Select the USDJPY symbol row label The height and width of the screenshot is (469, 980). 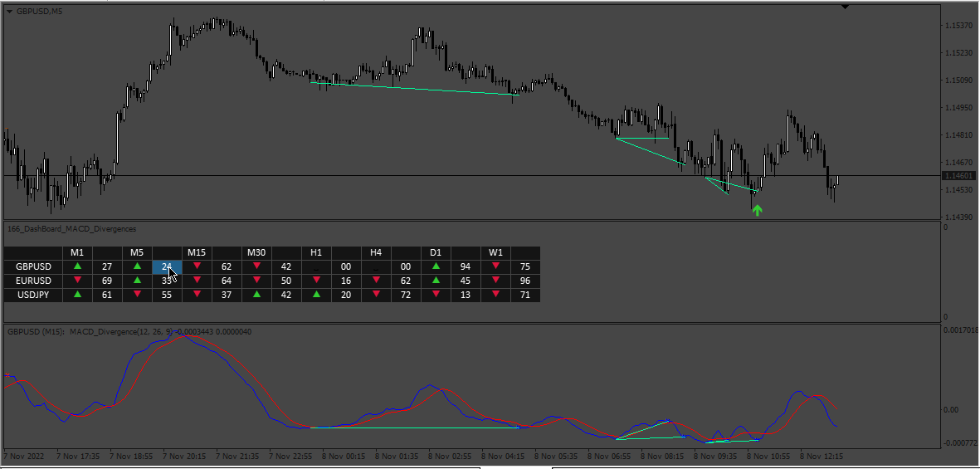coord(33,296)
